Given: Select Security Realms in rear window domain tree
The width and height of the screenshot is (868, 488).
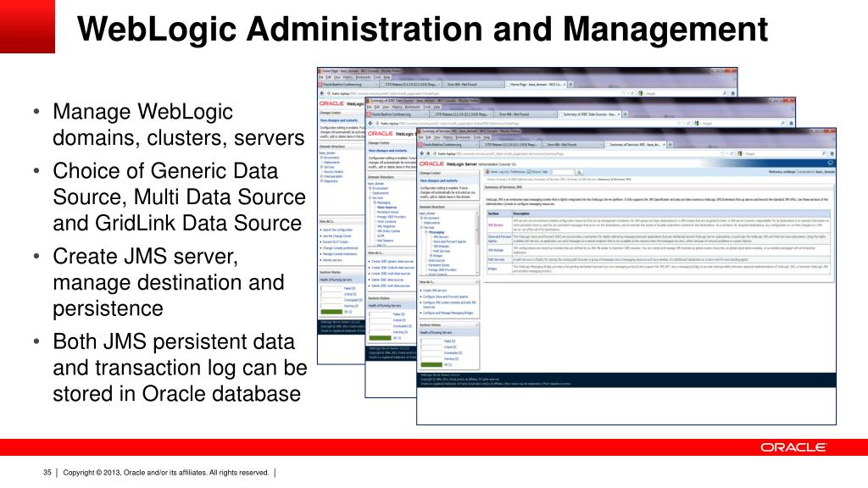Looking at the screenshot, I should (333, 171).
